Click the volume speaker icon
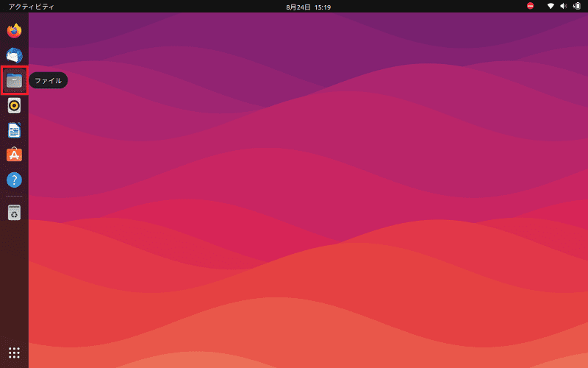The image size is (588, 368). tap(563, 6)
